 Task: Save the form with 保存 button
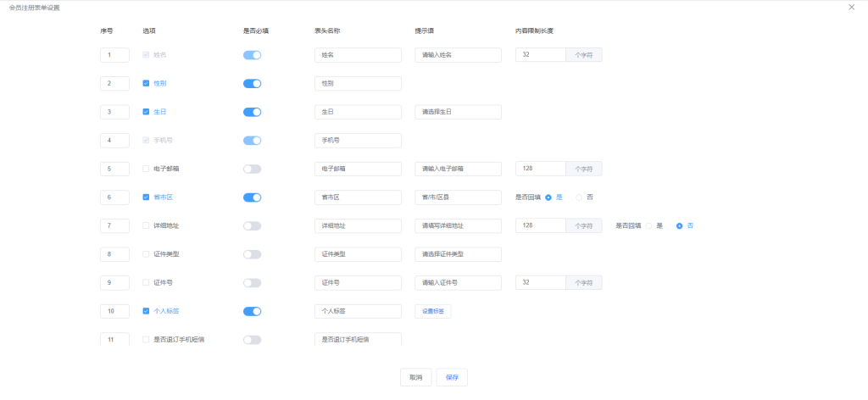pos(452,377)
